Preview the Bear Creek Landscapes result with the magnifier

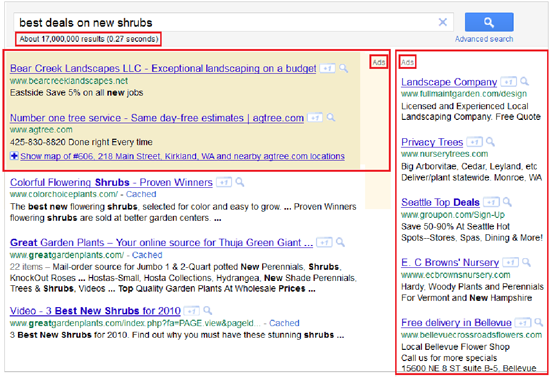(344, 68)
